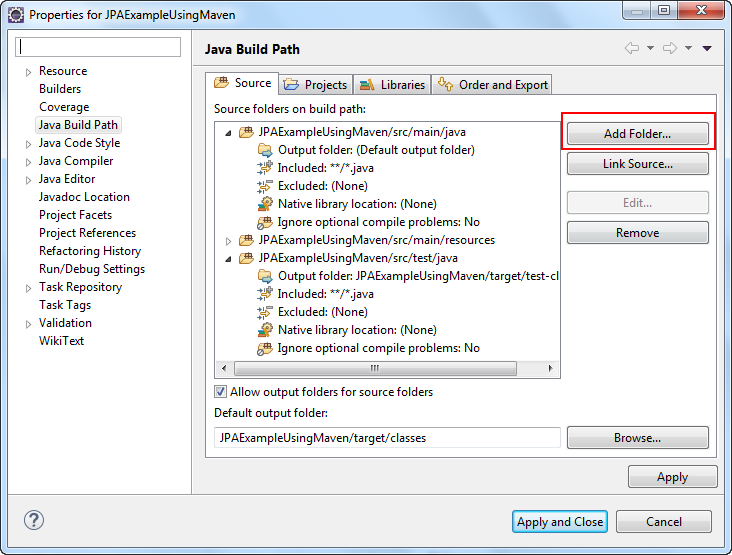Click the help question mark icon
Image resolution: width=732 pixels, height=555 pixels.
[x=34, y=520]
